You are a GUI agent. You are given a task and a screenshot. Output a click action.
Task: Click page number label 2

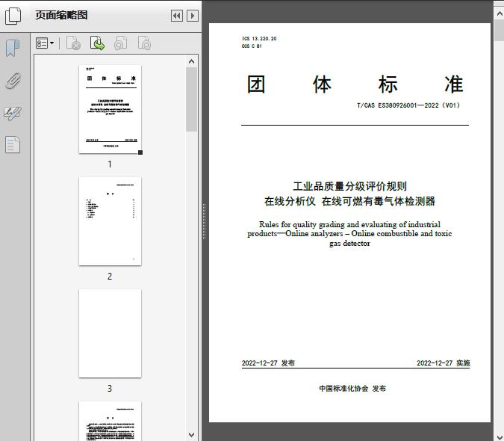coord(110,277)
